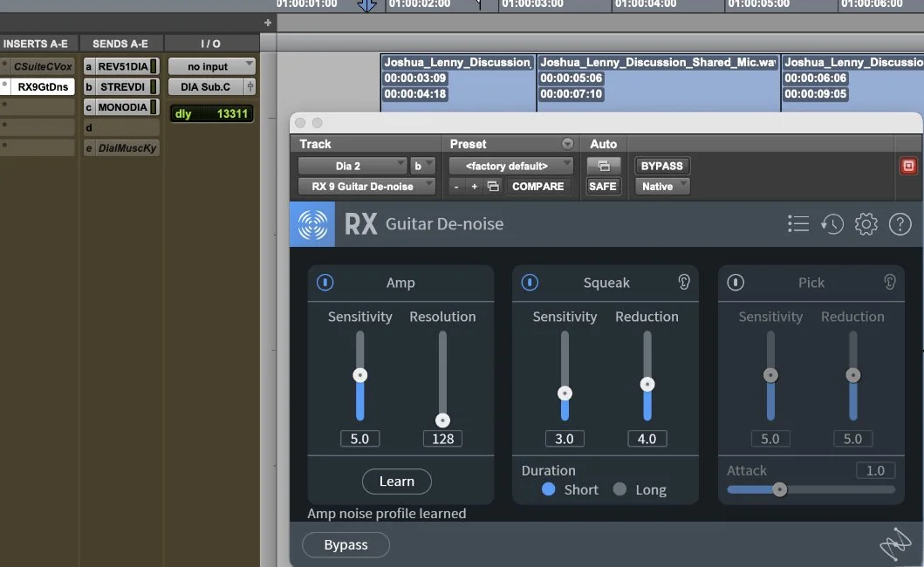Click the Bypass button at plugin bottom
The width and height of the screenshot is (924, 567).
point(346,544)
